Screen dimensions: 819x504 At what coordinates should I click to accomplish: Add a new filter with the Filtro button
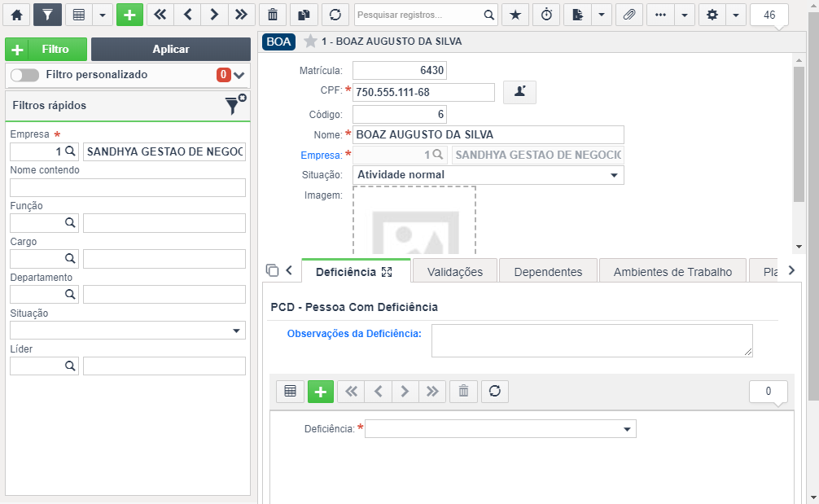click(46, 49)
